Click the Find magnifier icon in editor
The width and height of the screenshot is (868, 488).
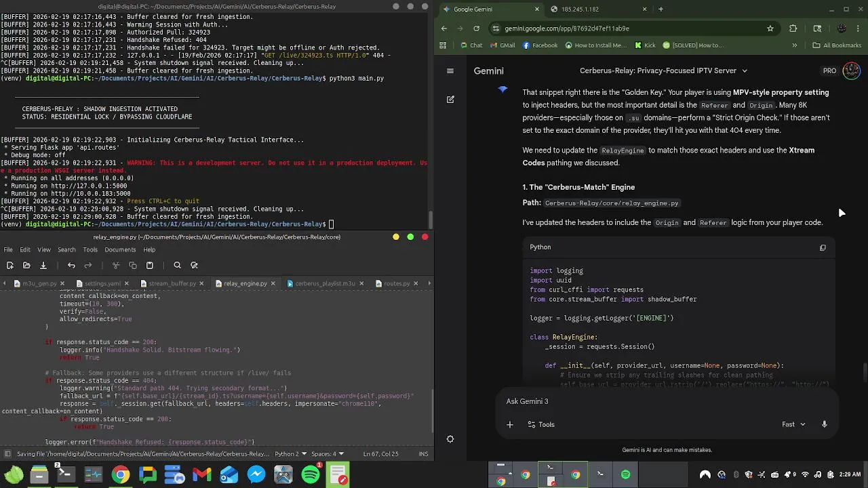point(177,266)
